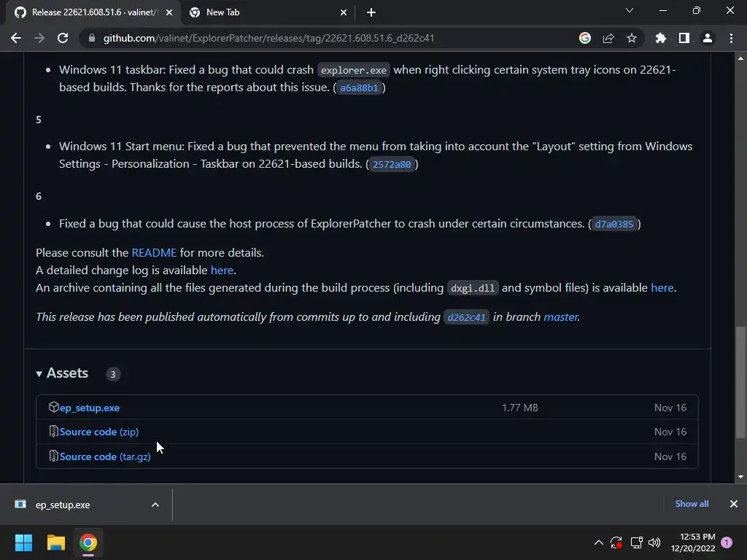The image size is (747, 560).
Task: Open commit a6a88b1 link
Action: click(x=359, y=87)
